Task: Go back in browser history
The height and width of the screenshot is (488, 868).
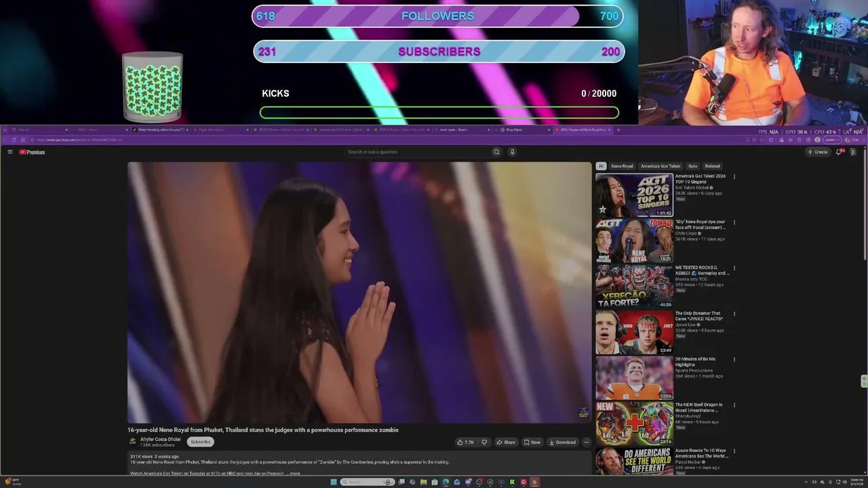Action: pos(5,140)
